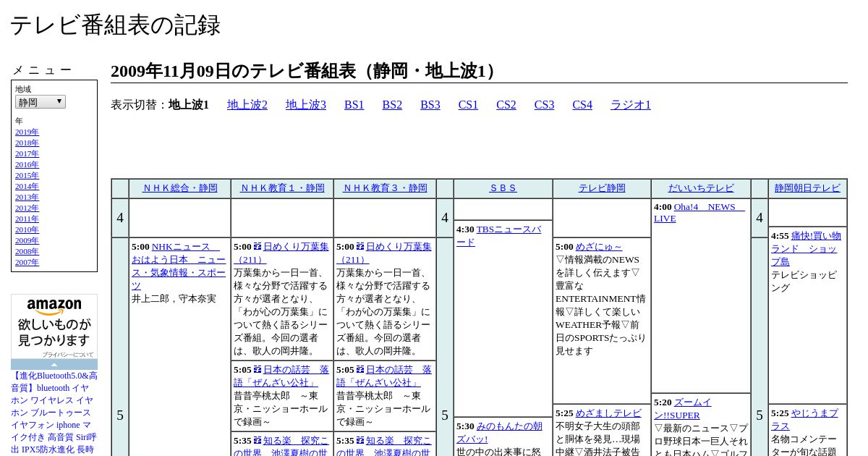868x456 pixels.
Task: Go to the 2010年 year link
Action: tap(27, 230)
